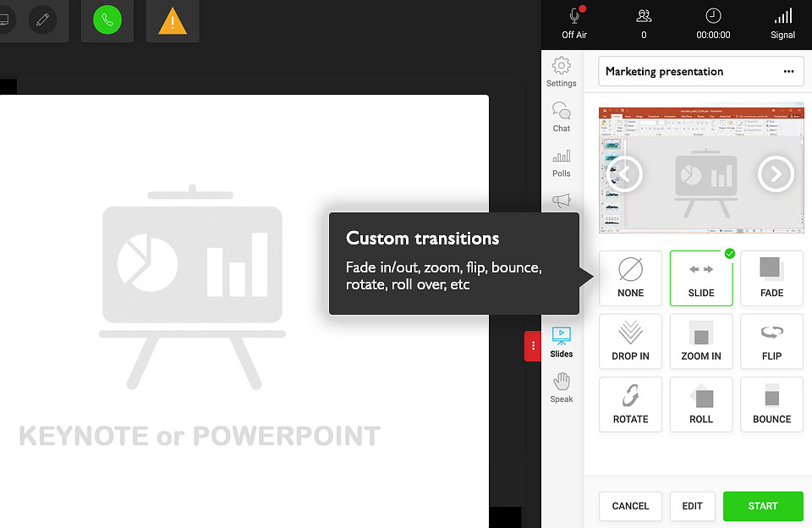The image size is (812, 528).
Task: Click the Speak hand icon
Action: (562, 388)
